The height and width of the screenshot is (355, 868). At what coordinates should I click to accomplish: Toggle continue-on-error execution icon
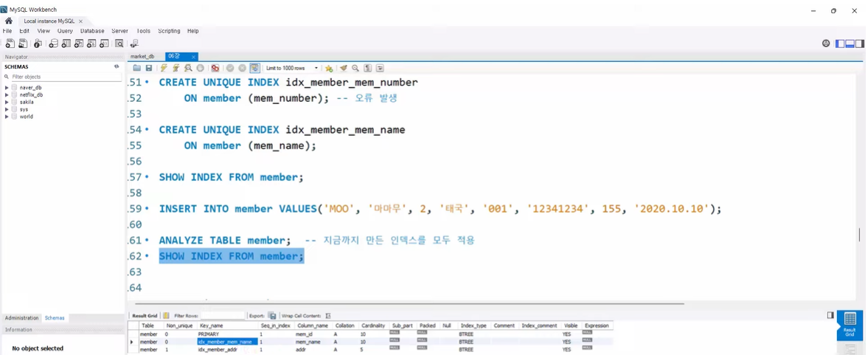point(215,68)
